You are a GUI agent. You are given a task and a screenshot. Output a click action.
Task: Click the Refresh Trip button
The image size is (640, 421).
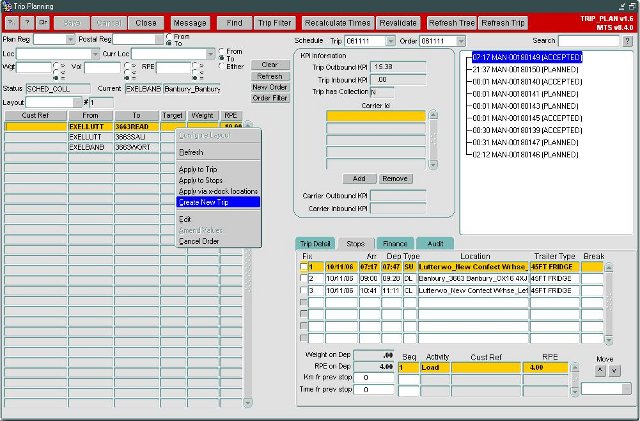point(503,23)
